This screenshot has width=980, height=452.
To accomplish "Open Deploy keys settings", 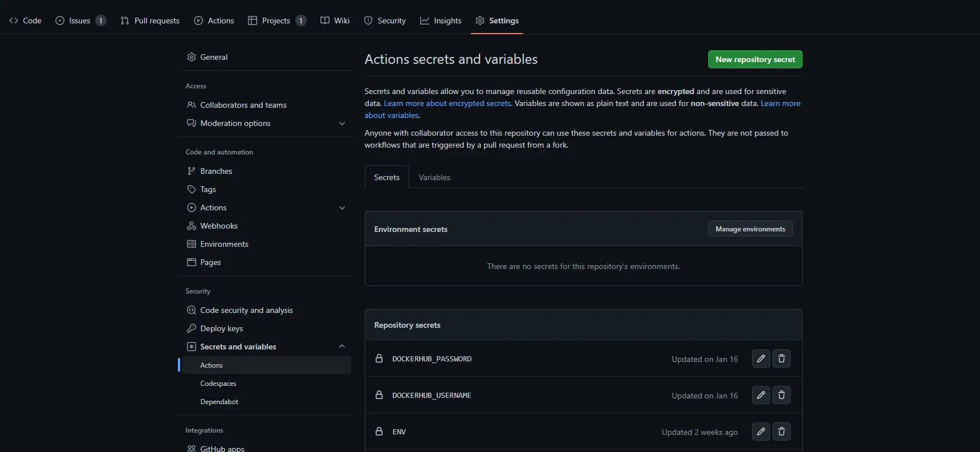I will pyautogui.click(x=221, y=328).
